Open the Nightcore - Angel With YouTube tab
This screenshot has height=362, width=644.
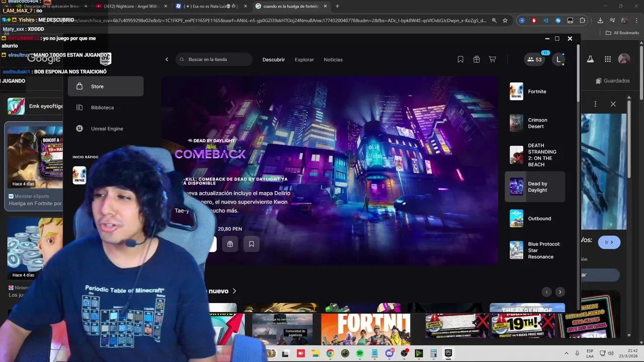[x=131, y=6]
